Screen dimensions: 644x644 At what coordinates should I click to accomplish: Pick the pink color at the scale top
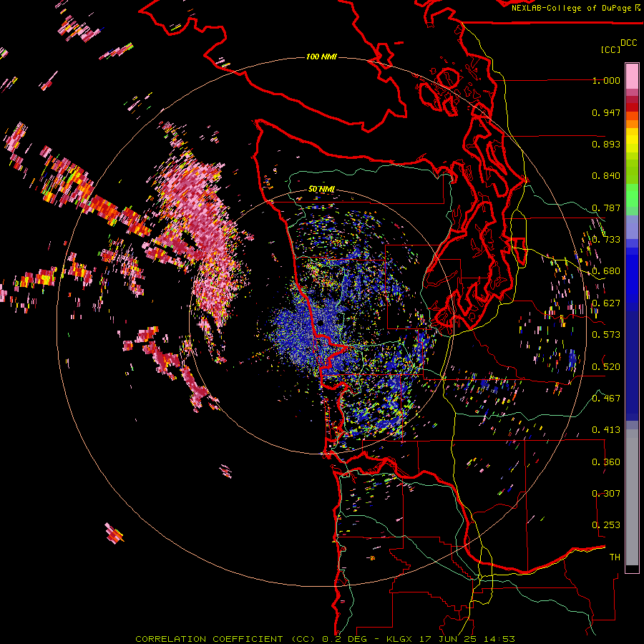632,76
